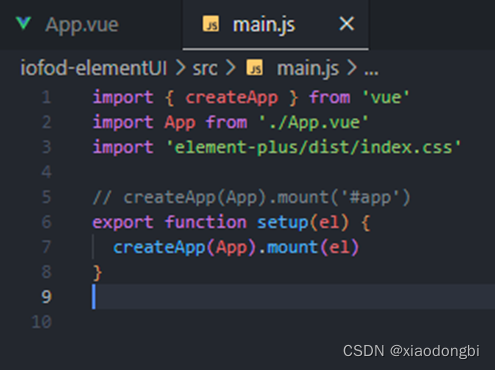495x370 pixels.
Task: Click the 'el' parameter in setup(el)
Action: (329, 222)
